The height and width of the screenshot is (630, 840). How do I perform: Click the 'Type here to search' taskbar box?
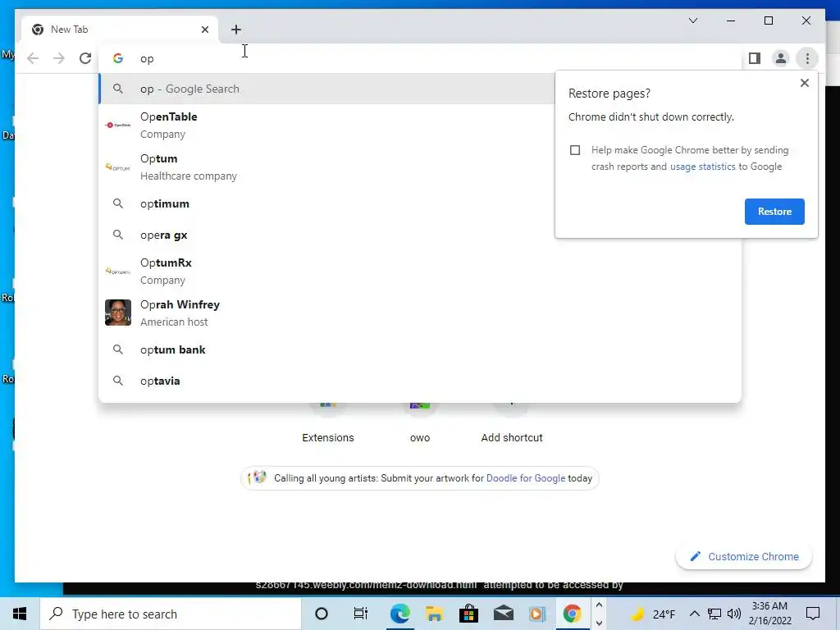pyautogui.click(x=171, y=614)
